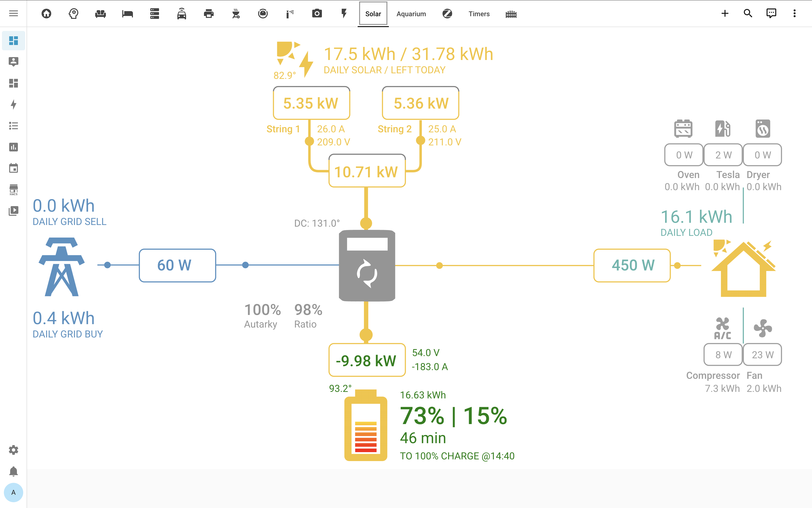Click the dryer appliance icon

(763, 128)
